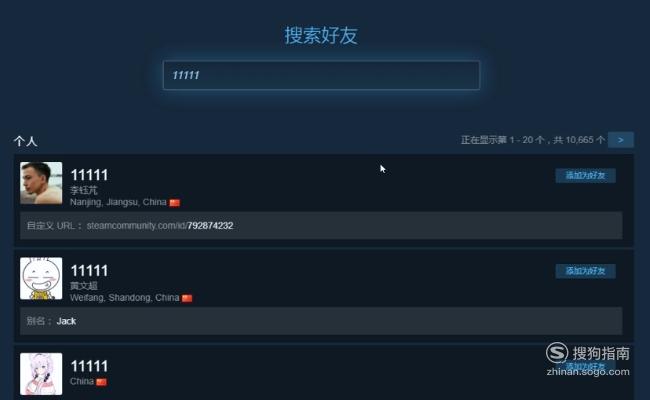Viewport: 650px width, 400px height.
Task: Open avatar photo of Nanjing user
Action: 41,183
